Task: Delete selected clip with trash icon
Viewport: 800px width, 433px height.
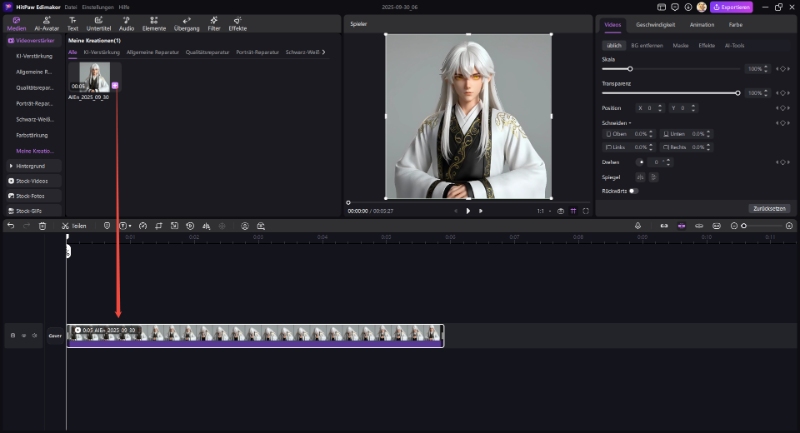Action: (x=42, y=226)
